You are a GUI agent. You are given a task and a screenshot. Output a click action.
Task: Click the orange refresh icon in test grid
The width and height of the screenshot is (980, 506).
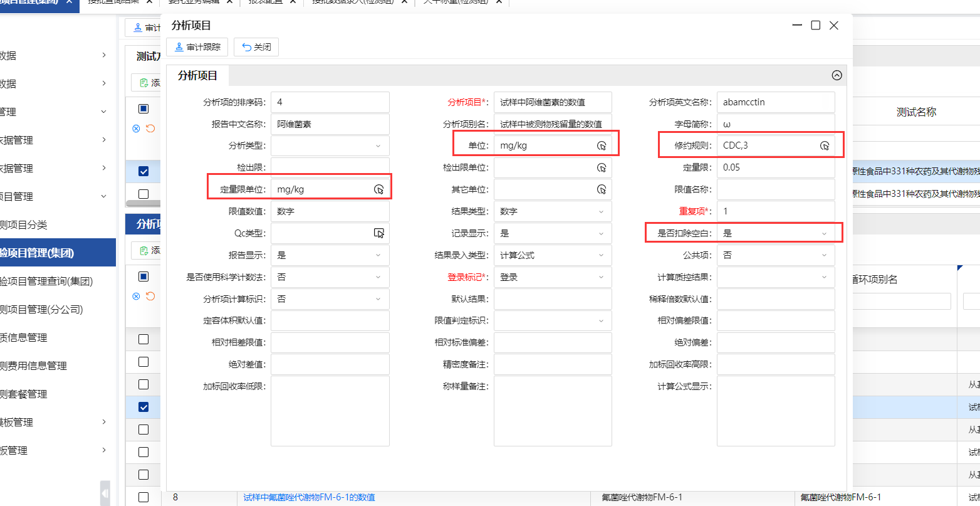tap(150, 129)
